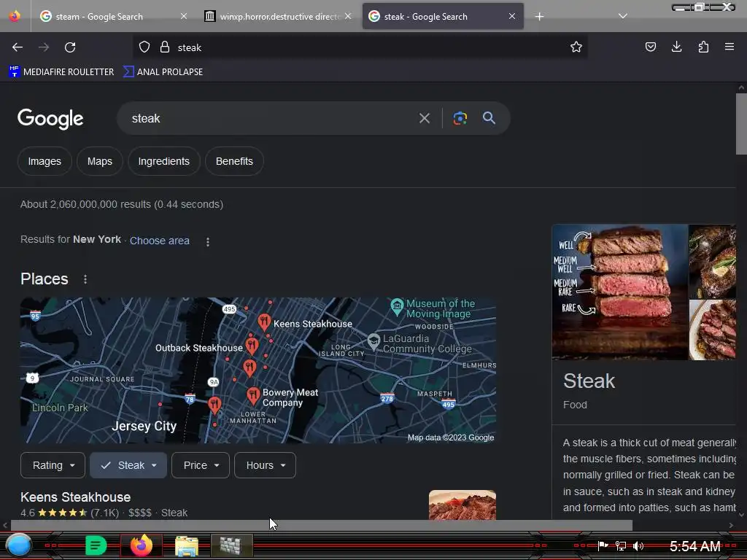Open steak doneness chart image
747x560 pixels.
(x=620, y=292)
